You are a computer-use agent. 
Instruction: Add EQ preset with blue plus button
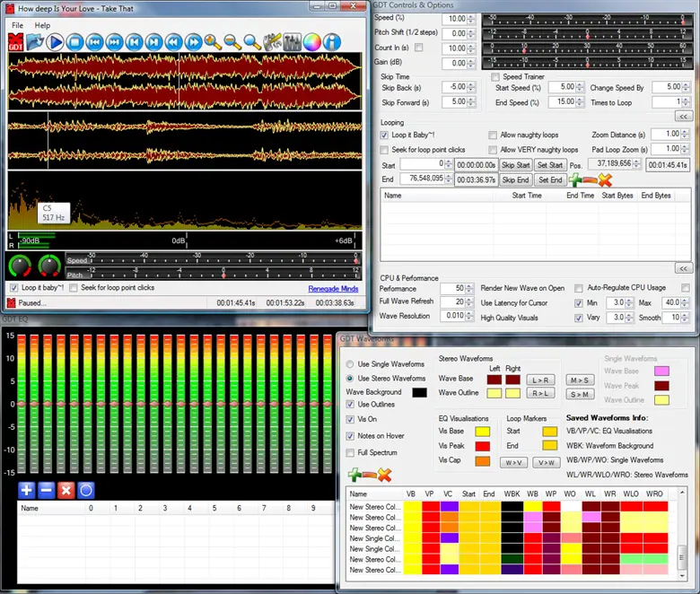(26, 490)
